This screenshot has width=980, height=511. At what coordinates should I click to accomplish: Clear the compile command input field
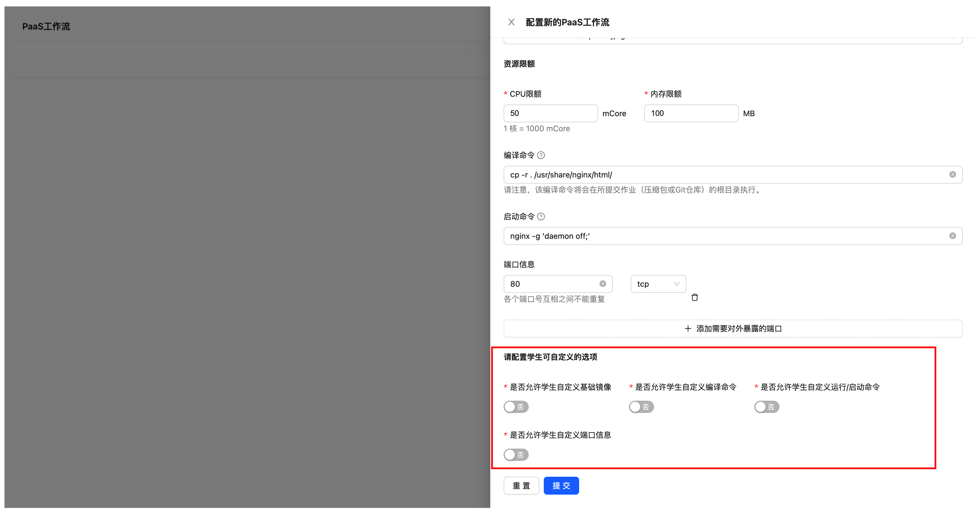coord(952,175)
